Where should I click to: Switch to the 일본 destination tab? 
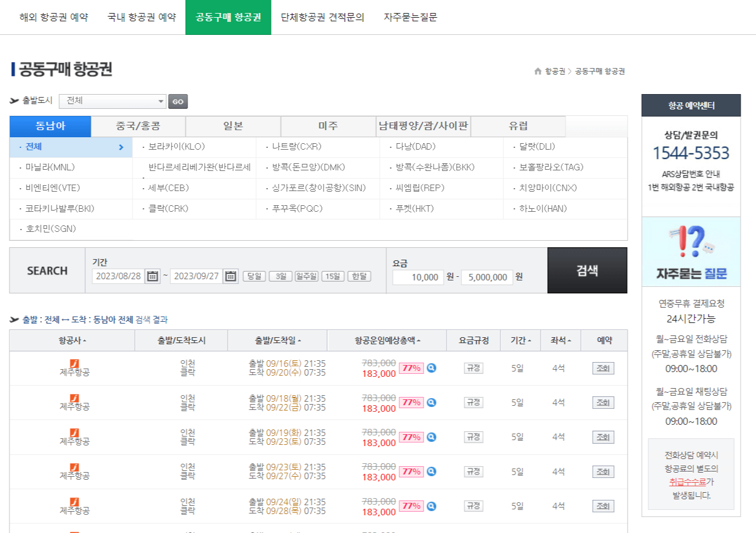coord(234,126)
